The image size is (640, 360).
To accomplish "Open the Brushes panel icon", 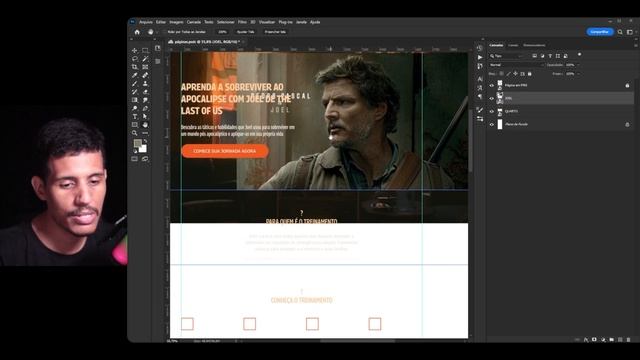I will pyautogui.click(x=480, y=110).
